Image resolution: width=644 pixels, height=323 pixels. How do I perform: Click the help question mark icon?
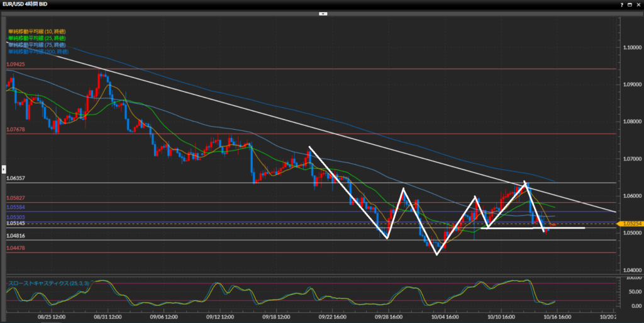(x=621, y=4)
